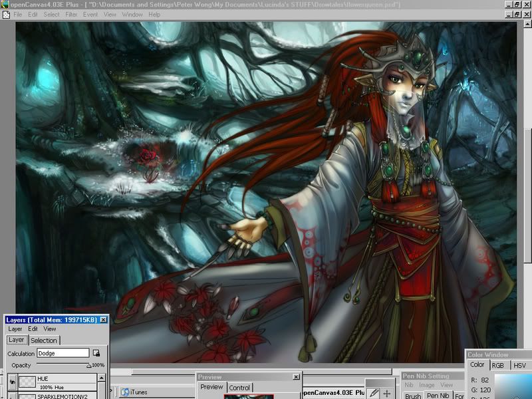The width and height of the screenshot is (532, 399).
Task: Click the document icon left of File menu
Action: (6, 15)
